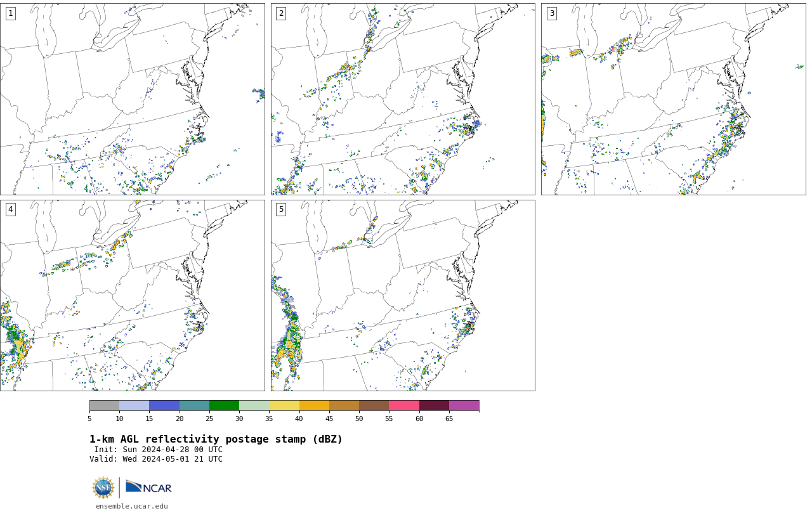Click the panel number label '5'
This screenshot has height=513, width=812.
point(281,209)
